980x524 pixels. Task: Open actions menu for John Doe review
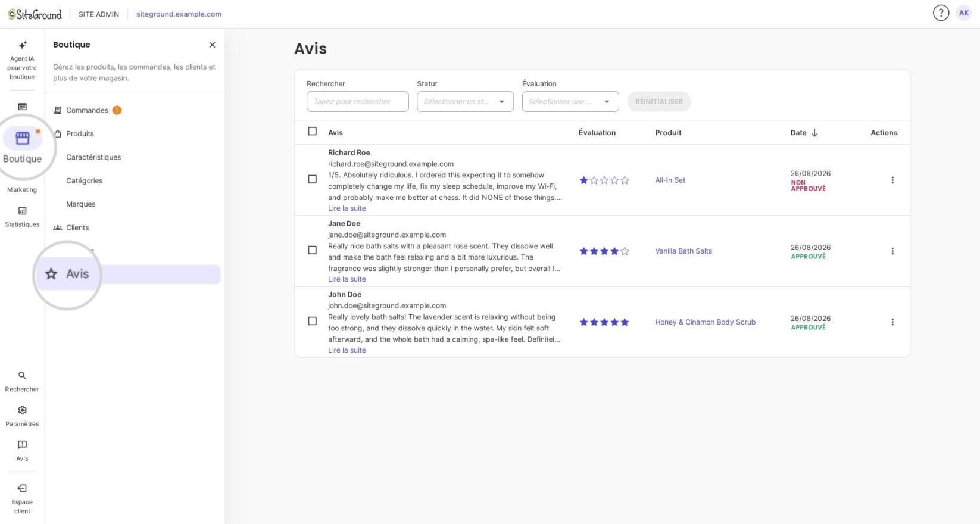pos(892,322)
